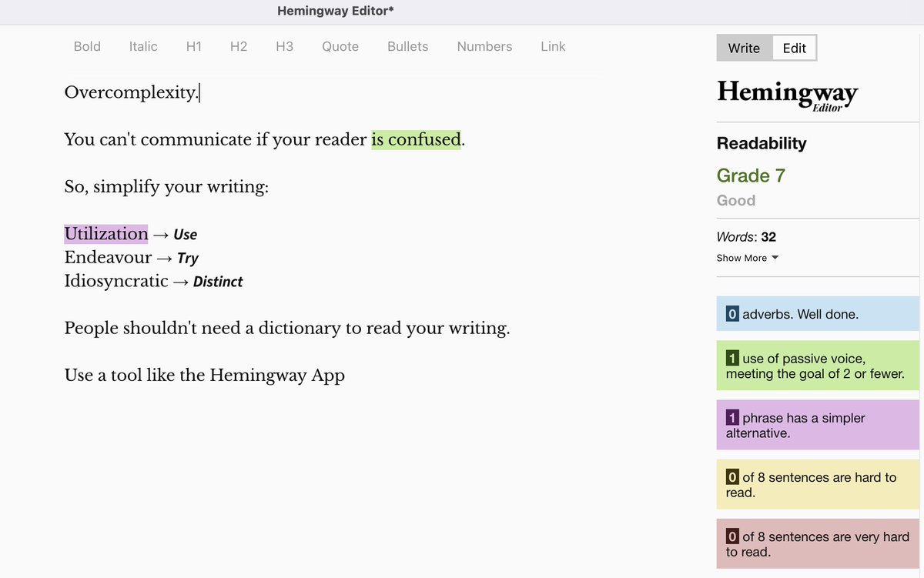Click the Hemingway Editor logo
This screenshot has height=578, width=924.
tap(788, 95)
